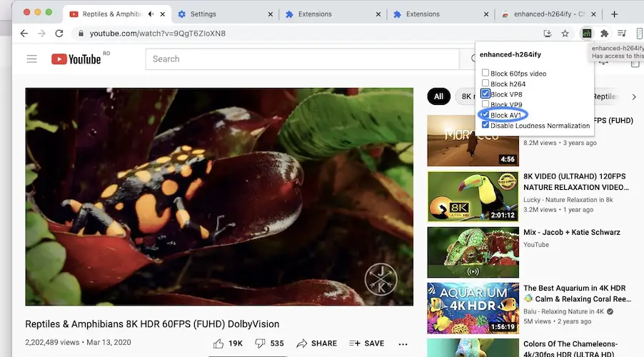644x357 pixels.
Task: Click the browser forward arrow
Action: pos(41,34)
